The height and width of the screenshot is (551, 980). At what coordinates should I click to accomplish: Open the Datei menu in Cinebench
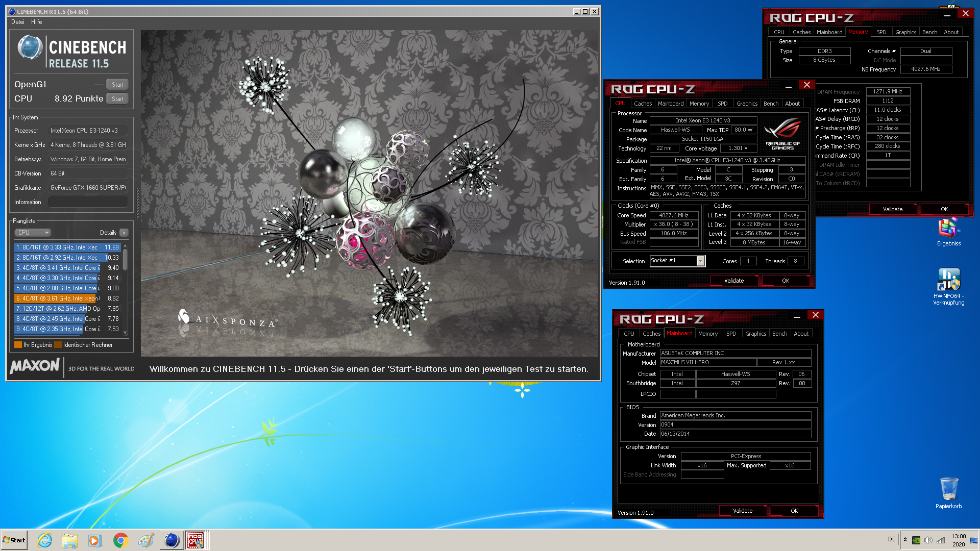pos(18,22)
